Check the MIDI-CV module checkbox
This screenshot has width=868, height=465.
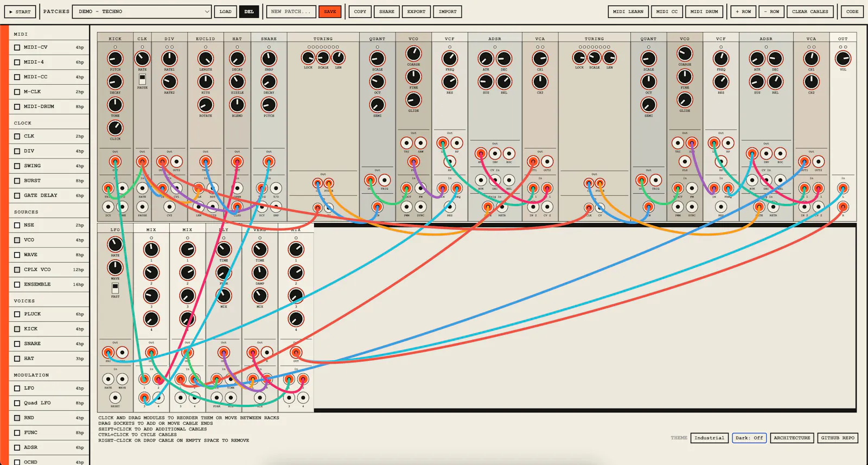(x=17, y=47)
